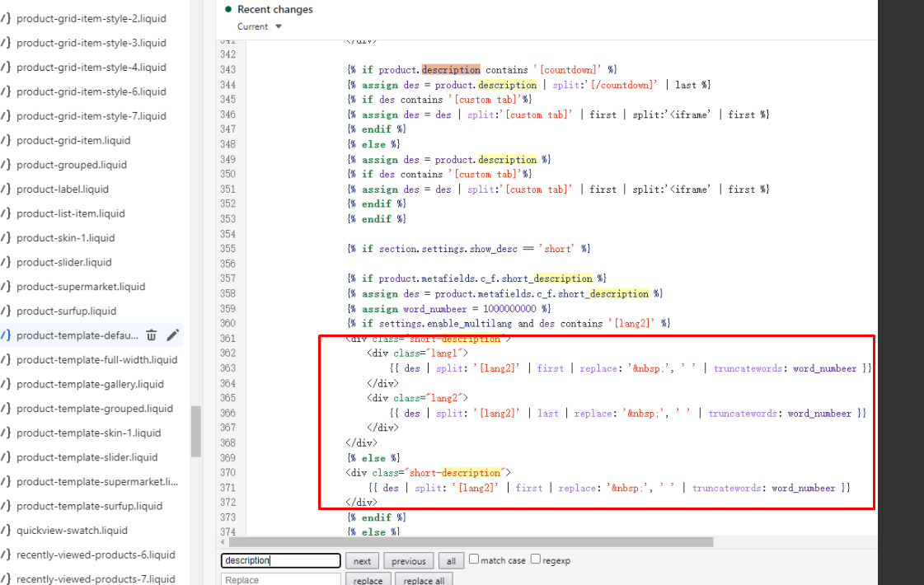
Task: Open product-template-slider.liquid file
Action: click(x=87, y=457)
